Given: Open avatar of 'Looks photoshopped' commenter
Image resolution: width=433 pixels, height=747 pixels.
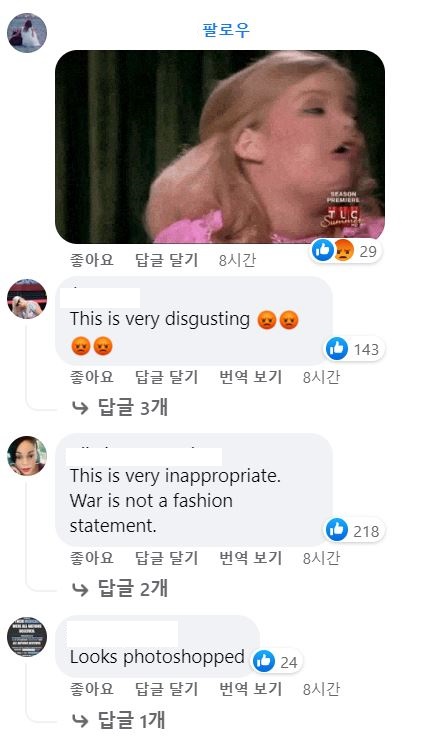Looking at the screenshot, I should 27,637.
